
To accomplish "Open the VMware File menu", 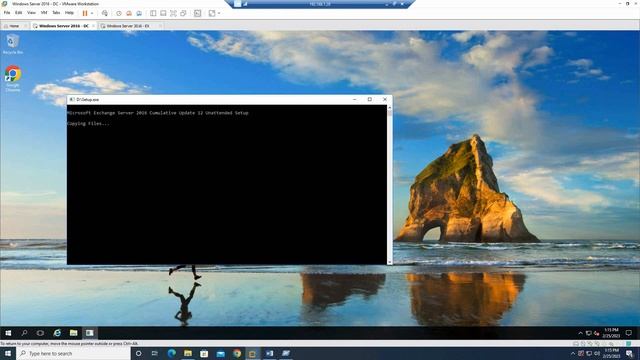I will [7, 13].
